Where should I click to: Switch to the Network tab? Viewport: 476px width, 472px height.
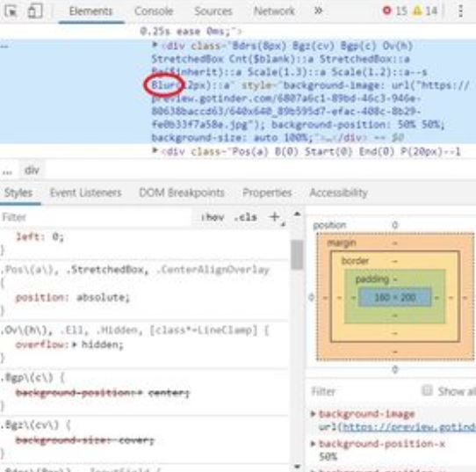click(x=274, y=11)
